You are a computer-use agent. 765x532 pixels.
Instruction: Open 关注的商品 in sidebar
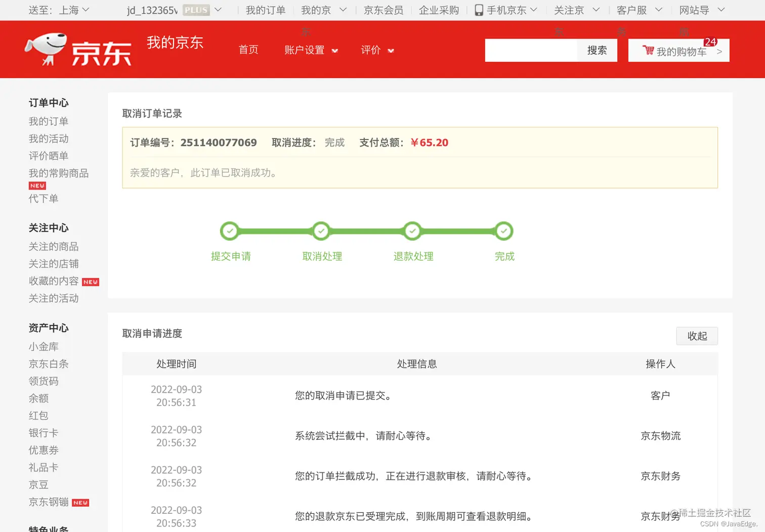click(54, 246)
